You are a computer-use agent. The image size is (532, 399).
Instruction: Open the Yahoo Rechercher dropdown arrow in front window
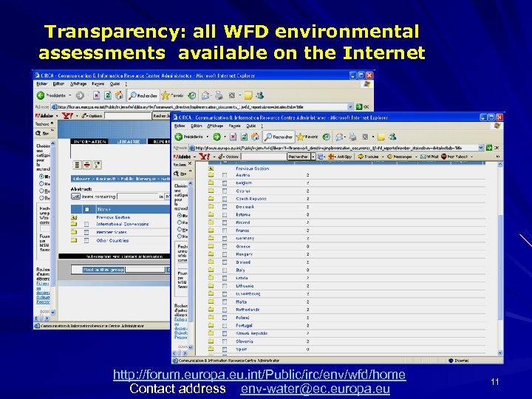click(x=313, y=157)
